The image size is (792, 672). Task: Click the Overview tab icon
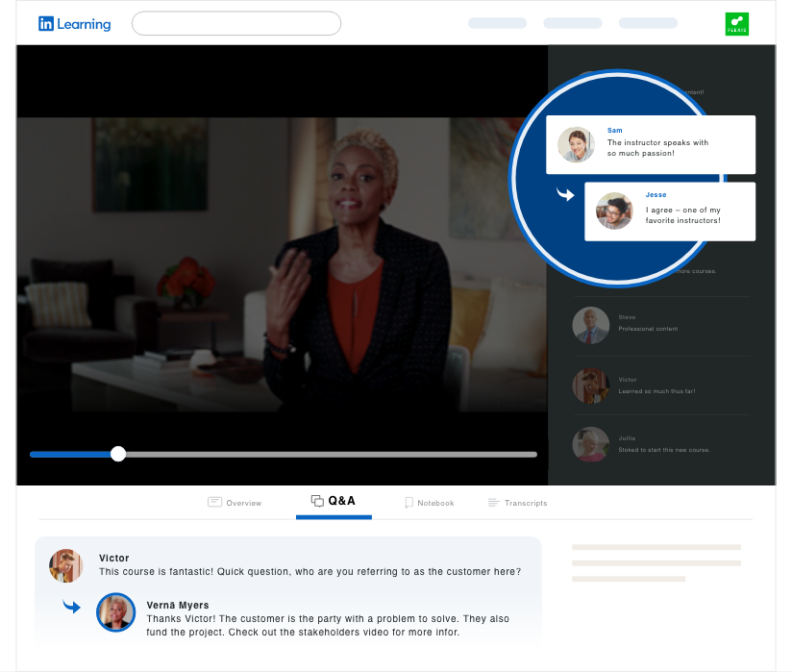click(215, 503)
